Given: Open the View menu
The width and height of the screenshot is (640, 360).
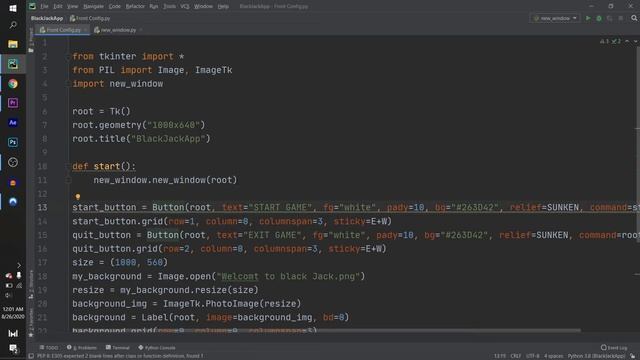Looking at the screenshot, I should pyautogui.click(x=72, y=6).
